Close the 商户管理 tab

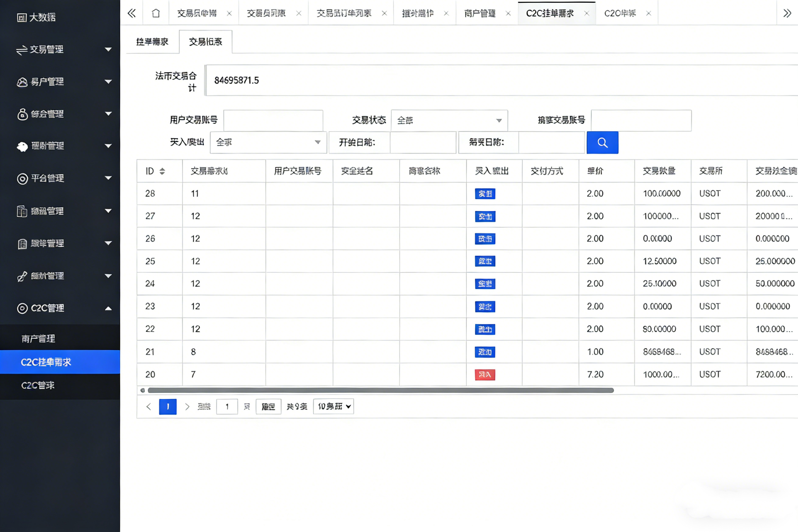tap(508, 14)
